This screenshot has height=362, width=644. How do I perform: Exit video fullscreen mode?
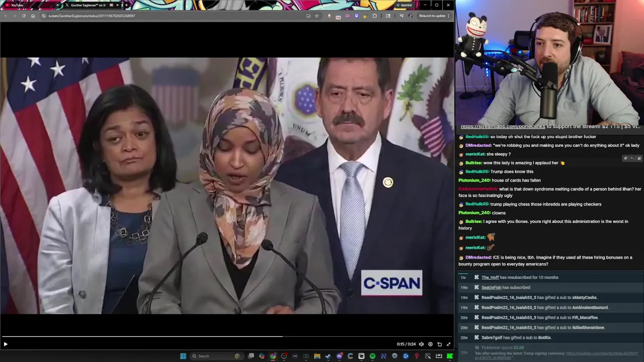point(449,344)
